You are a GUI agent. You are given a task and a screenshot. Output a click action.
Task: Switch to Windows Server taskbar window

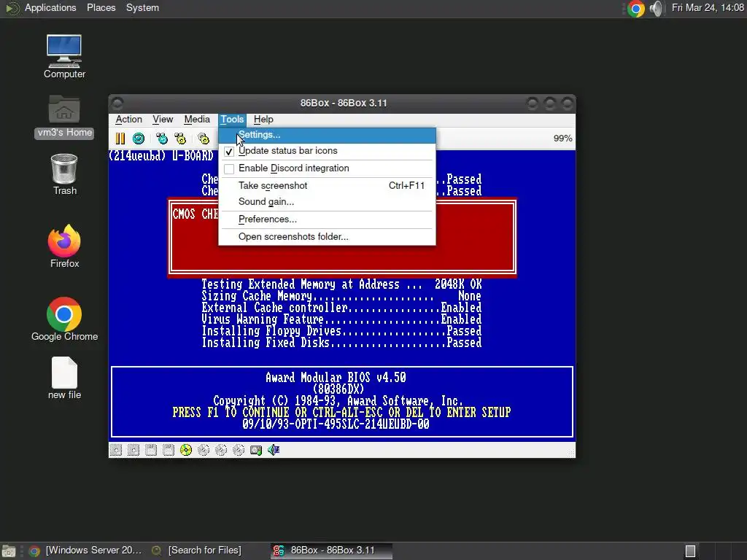click(86, 551)
